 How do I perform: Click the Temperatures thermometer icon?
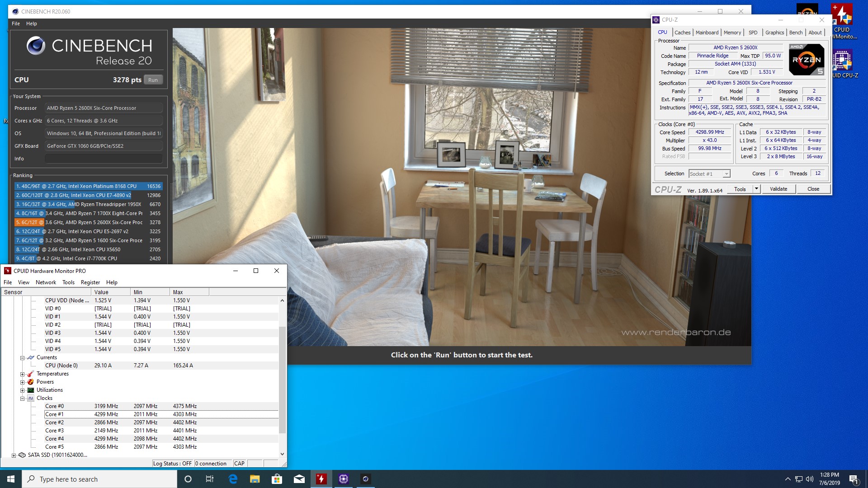31,374
